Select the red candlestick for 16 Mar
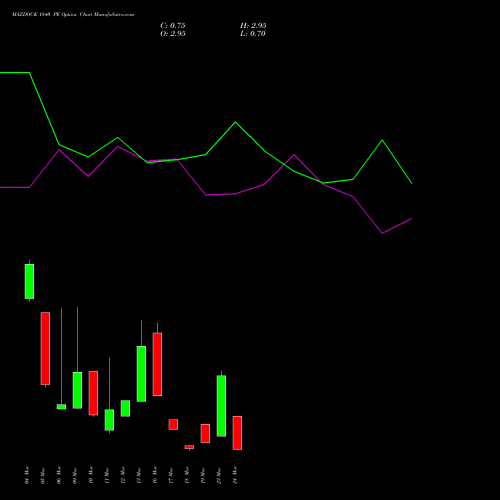 click(x=157, y=364)
